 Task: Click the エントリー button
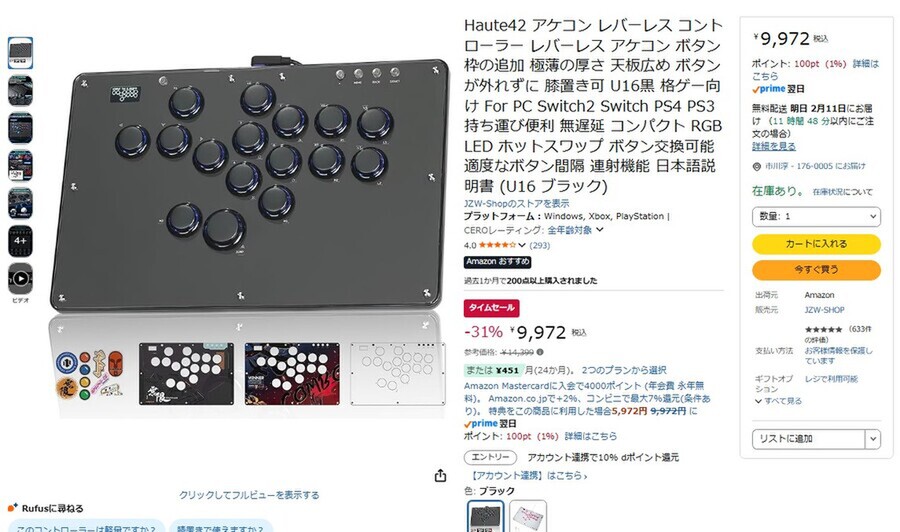[x=490, y=457]
